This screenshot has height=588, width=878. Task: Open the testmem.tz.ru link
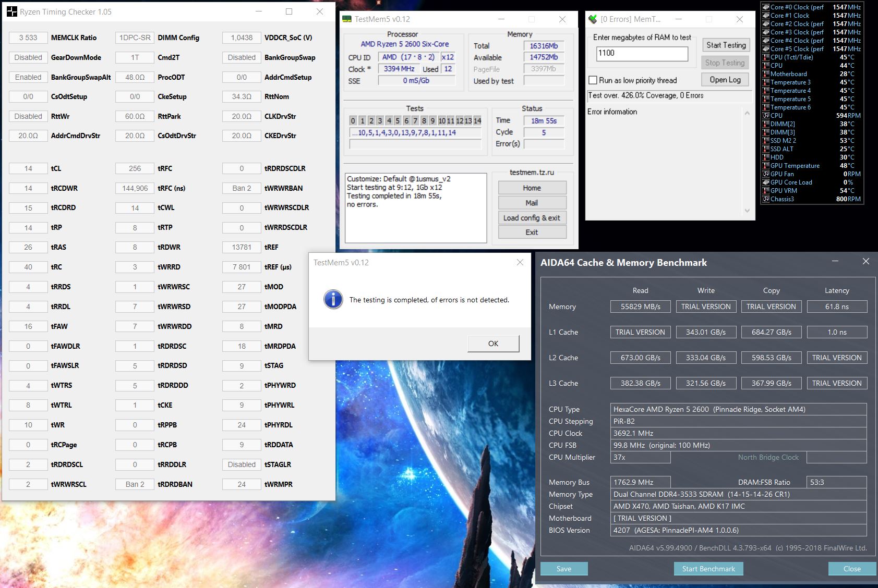coord(532,173)
